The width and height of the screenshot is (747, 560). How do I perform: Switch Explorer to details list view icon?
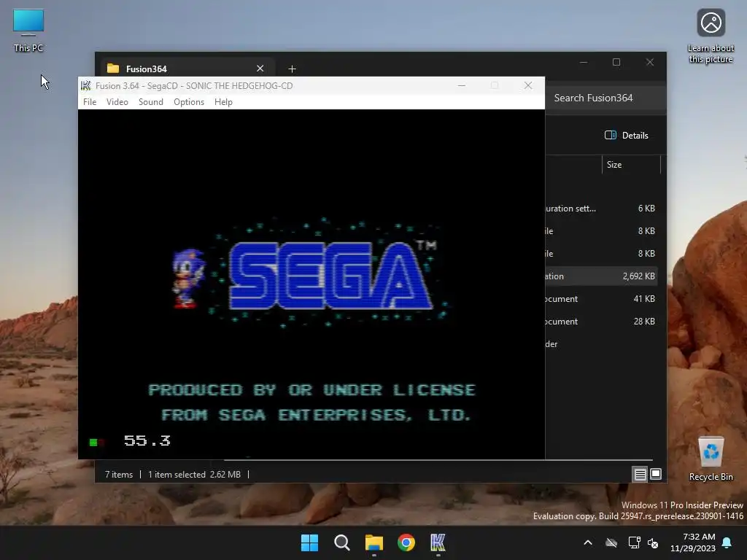pyautogui.click(x=640, y=474)
